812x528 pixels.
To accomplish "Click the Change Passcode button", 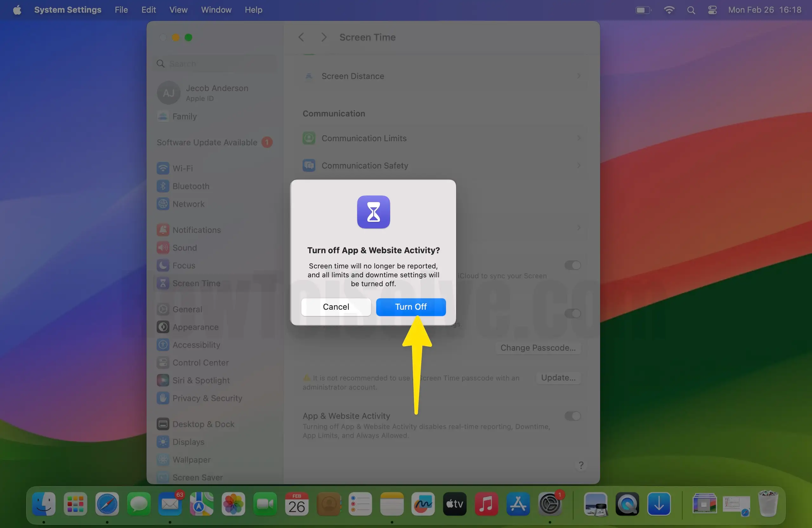I will click(x=538, y=348).
